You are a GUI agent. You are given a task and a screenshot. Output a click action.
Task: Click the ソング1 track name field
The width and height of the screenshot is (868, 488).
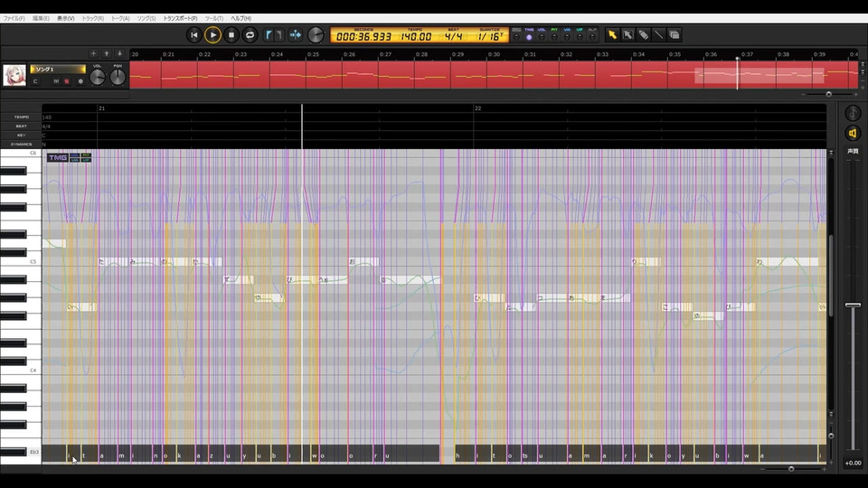58,70
